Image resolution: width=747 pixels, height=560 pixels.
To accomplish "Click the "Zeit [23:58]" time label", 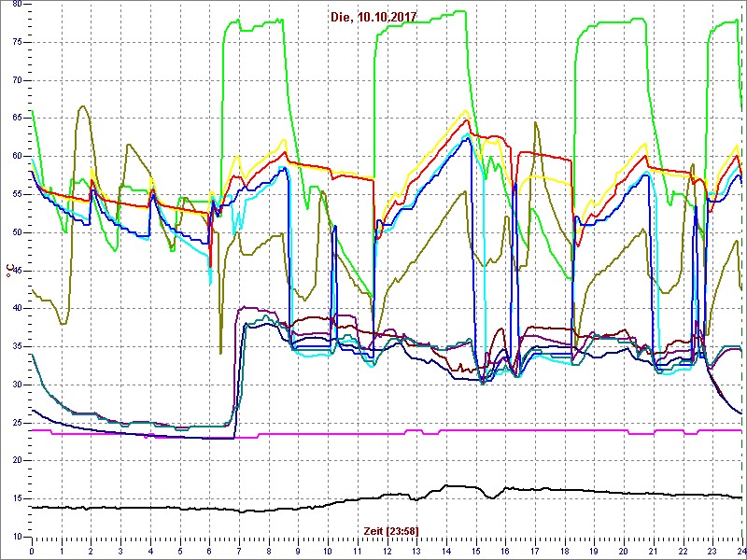I will 391,531.
